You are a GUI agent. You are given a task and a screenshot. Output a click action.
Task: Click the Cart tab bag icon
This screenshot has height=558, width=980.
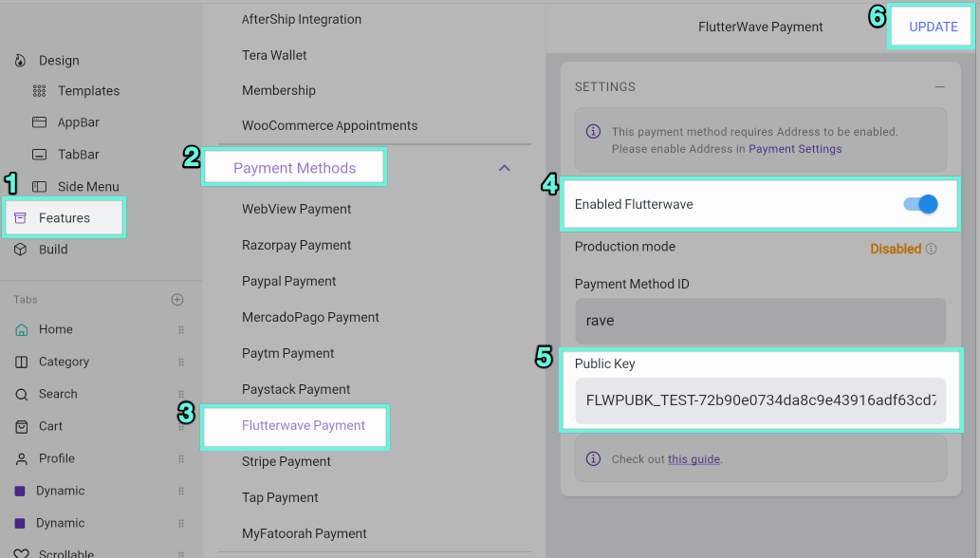click(21, 427)
